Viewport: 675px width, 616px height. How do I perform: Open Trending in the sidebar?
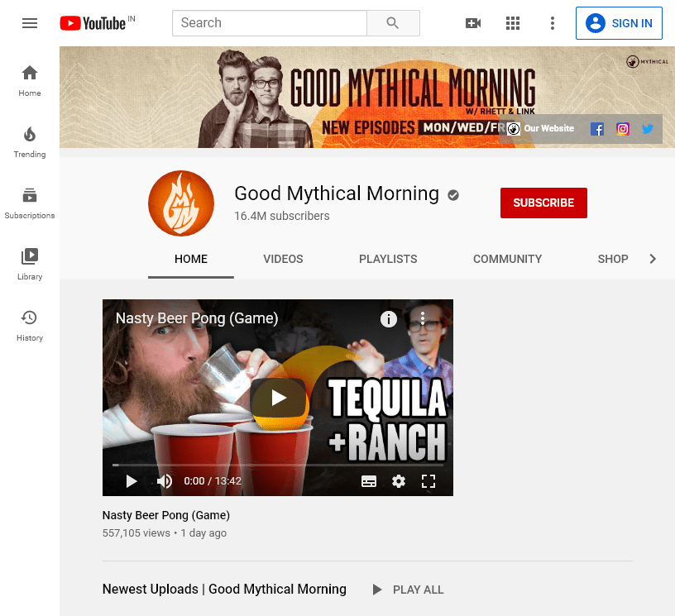[30, 142]
